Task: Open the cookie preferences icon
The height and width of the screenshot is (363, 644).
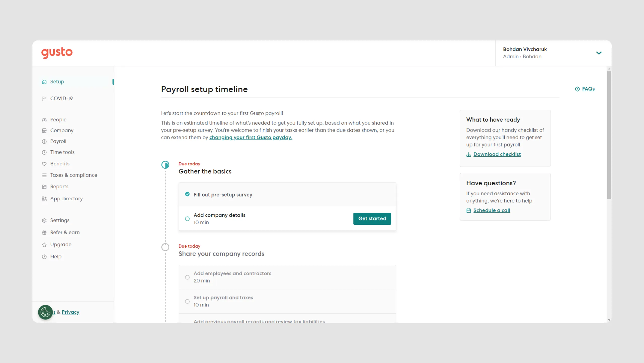Action: (45, 312)
